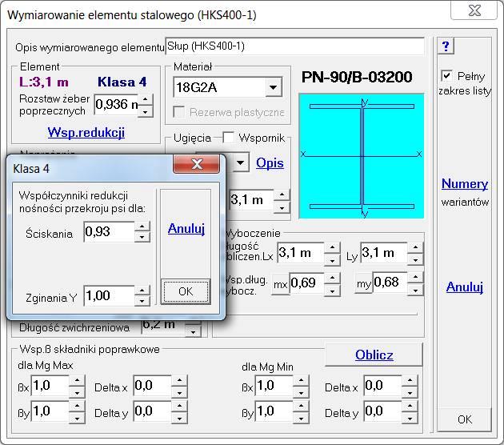Increase the Ly buckling length

click(416, 247)
